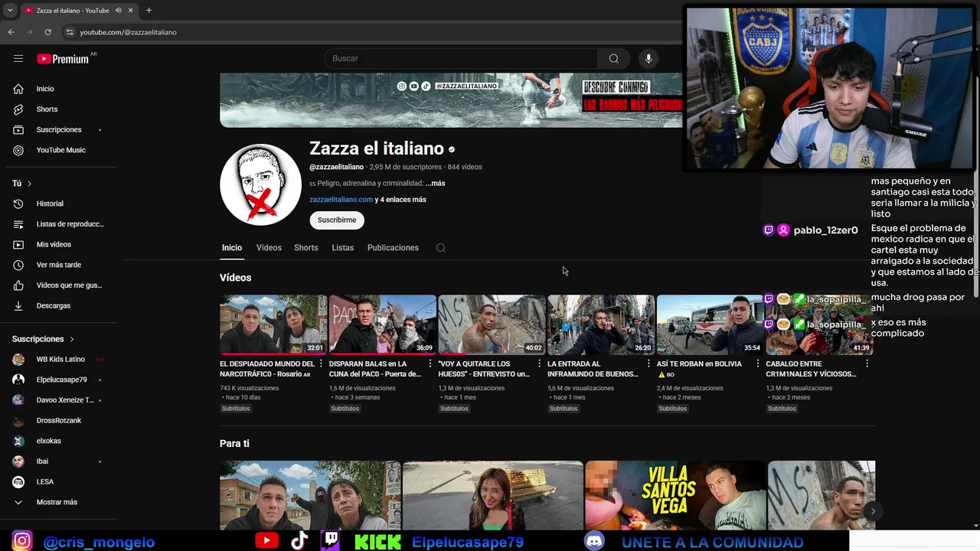This screenshot has height=551, width=980.
Task: Open options for LA ENTRADA AL INFRAMUNDO video
Action: (648, 364)
